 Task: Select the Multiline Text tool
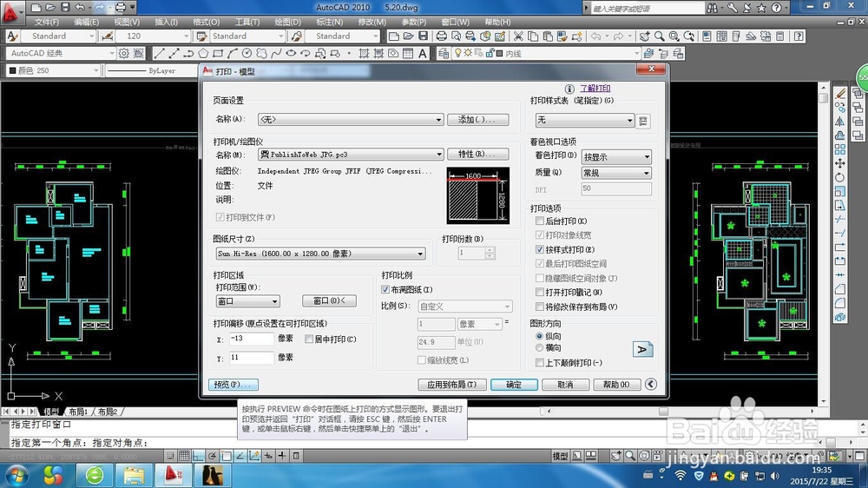pyautogui.click(x=423, y=53)
